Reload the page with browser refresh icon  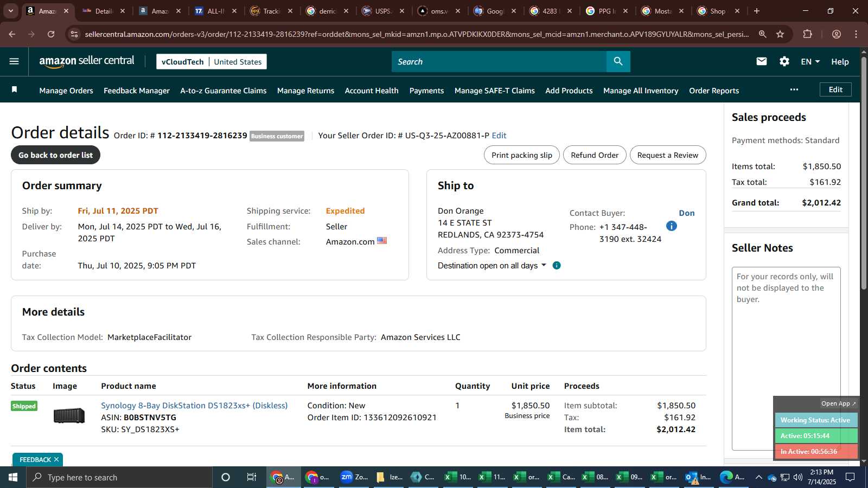[x=51, y=34]
